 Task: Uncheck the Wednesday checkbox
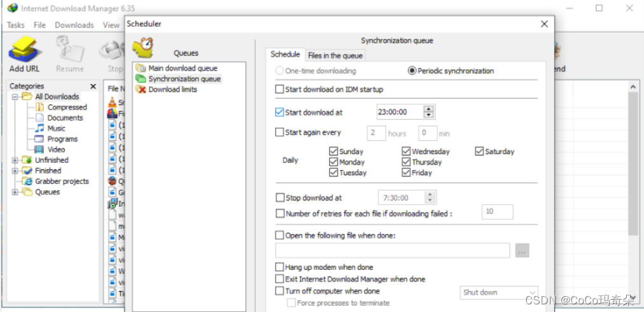406,152
